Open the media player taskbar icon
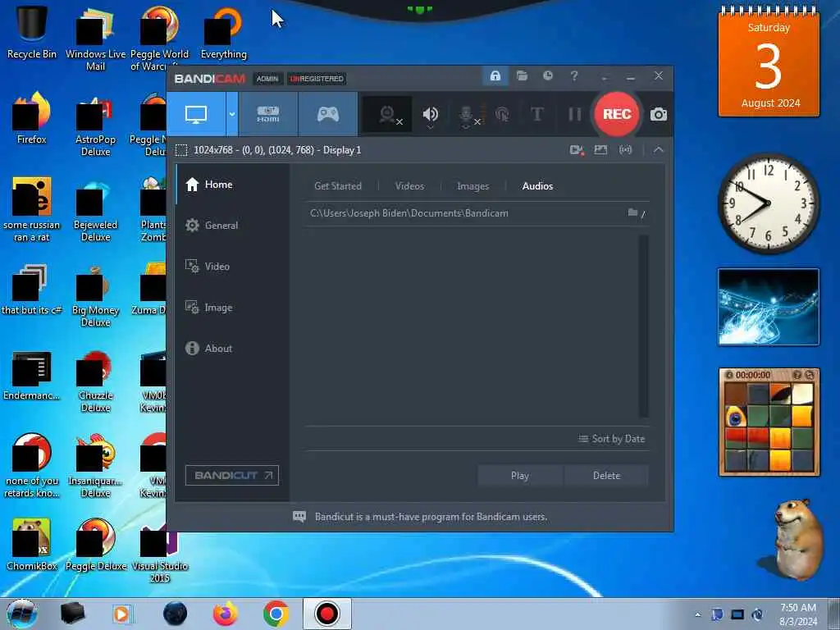 pos(121,614)
